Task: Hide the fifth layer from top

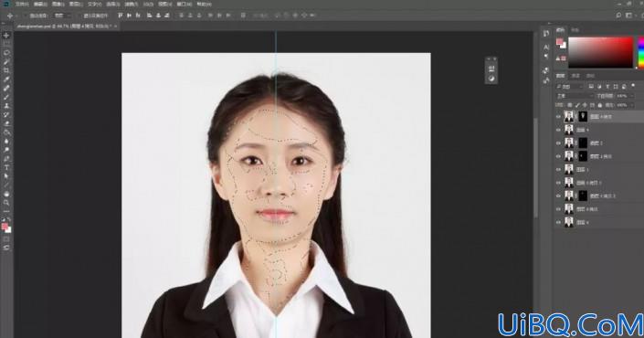Action: tap(558, 169)
